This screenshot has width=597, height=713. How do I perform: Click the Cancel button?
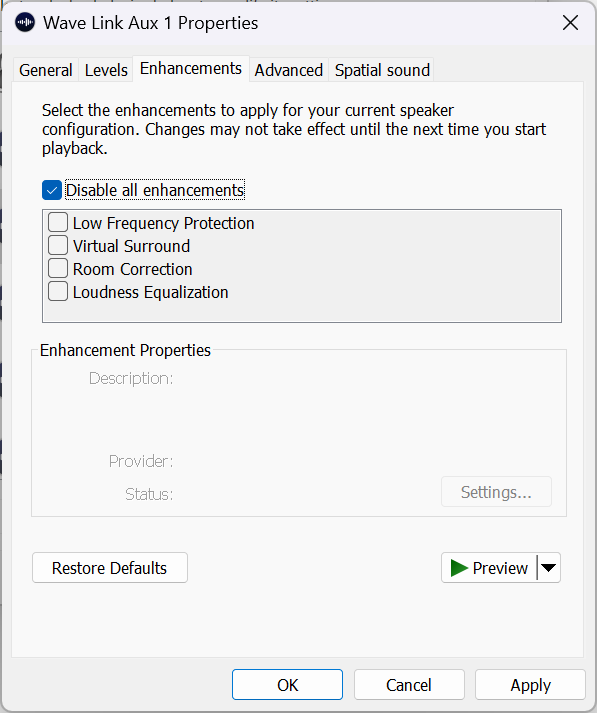(x=409, y=685)
